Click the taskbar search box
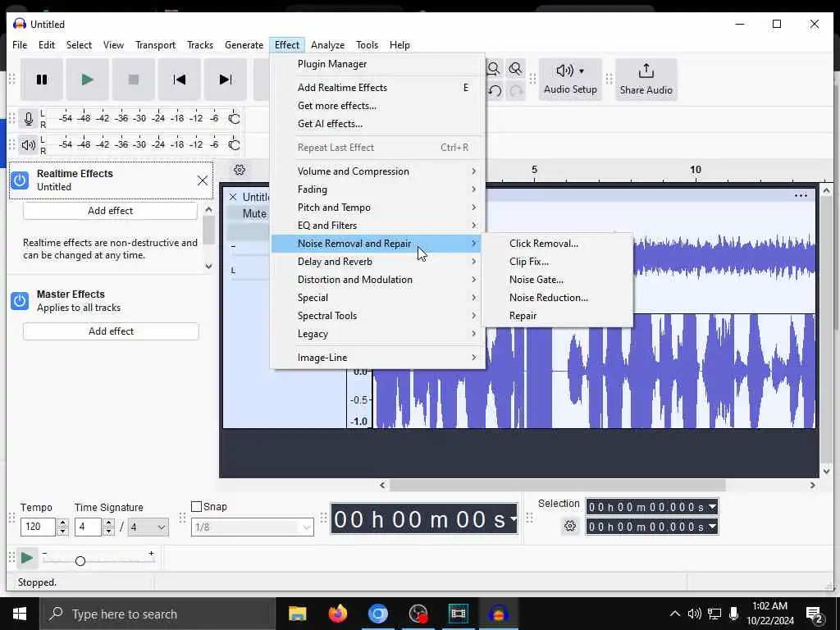 point(158,614)
